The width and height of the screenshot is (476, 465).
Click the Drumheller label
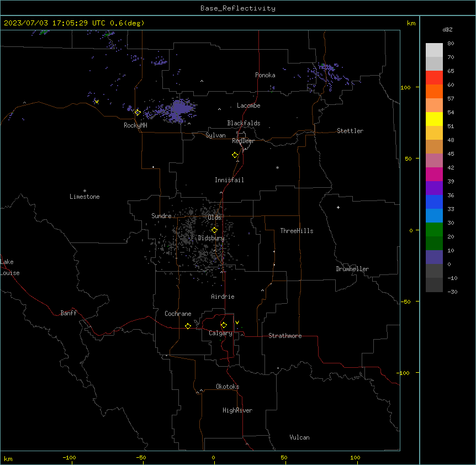coord(352,269)
